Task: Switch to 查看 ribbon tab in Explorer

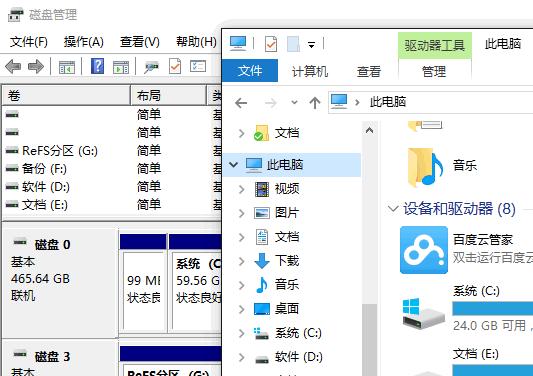Action: [x=368, y=71]
